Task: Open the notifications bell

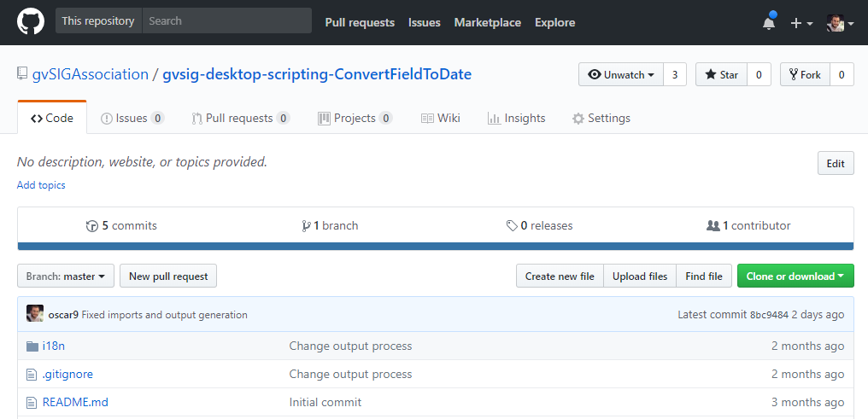Action: coord(769,23)
